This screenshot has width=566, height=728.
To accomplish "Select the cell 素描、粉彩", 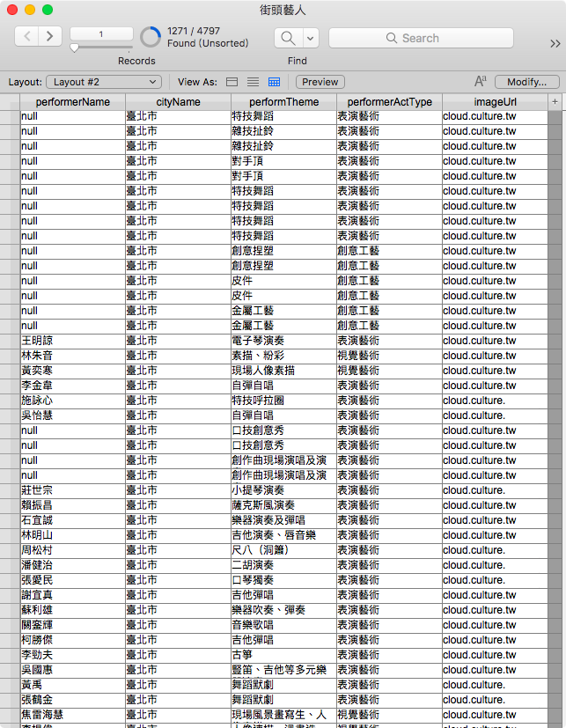I will click(x=283, y=356).
